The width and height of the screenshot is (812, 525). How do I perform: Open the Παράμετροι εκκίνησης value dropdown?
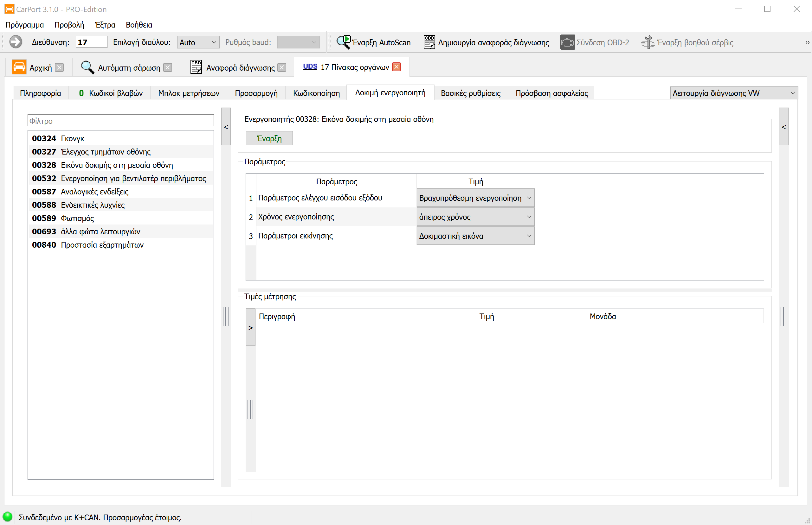[x=475, y=236]
